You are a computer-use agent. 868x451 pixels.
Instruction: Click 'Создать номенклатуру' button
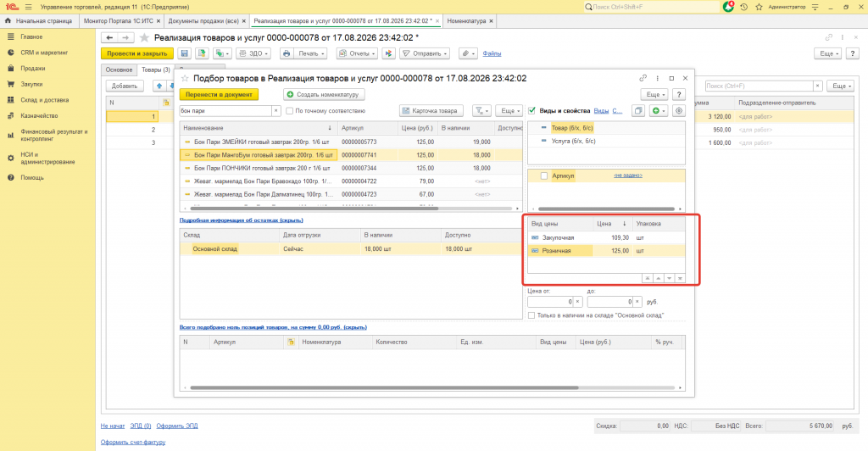pos(324,95)
